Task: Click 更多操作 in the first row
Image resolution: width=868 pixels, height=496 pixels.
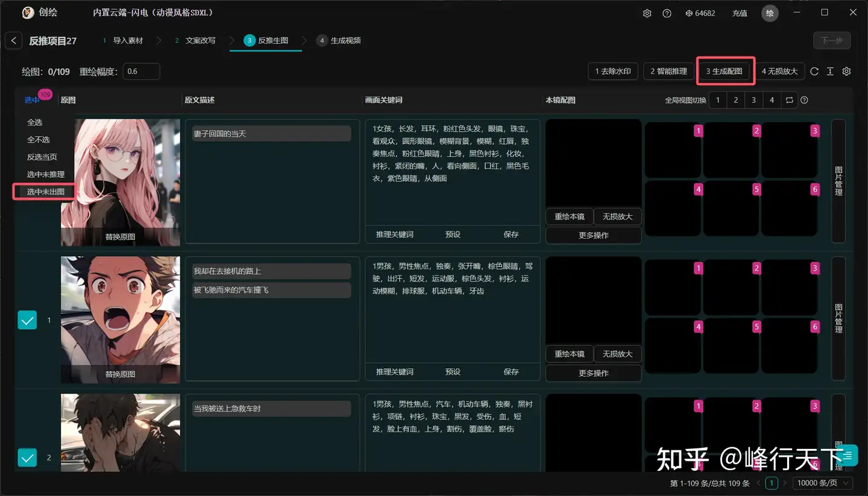Action: point(594,235)
